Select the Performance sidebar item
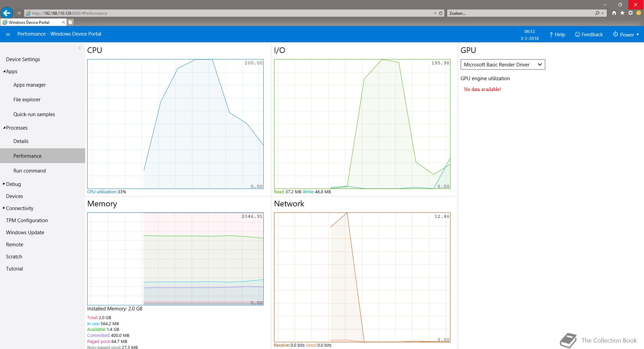644x349 pixels. pos(43,156)
